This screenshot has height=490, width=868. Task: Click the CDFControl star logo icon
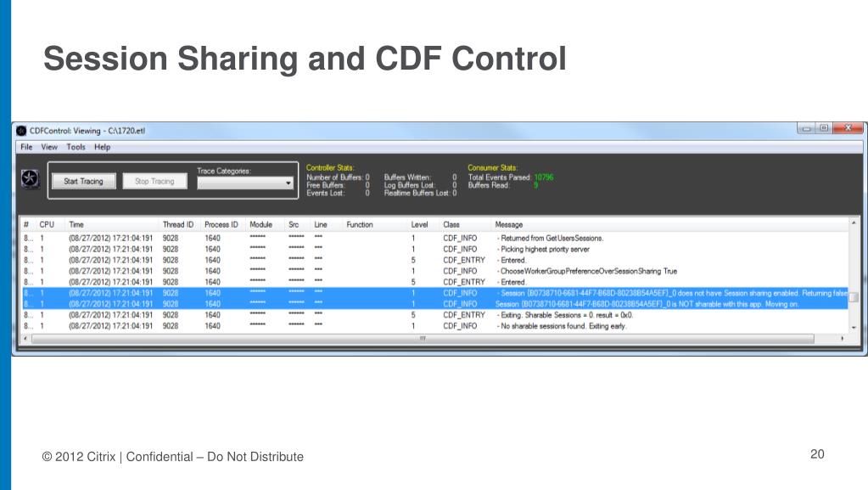tap(30, 179)
